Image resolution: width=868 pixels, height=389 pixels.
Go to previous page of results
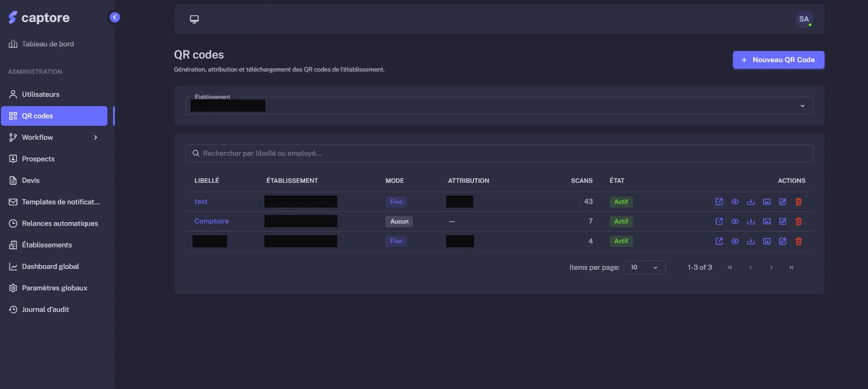tap(750, 267)
